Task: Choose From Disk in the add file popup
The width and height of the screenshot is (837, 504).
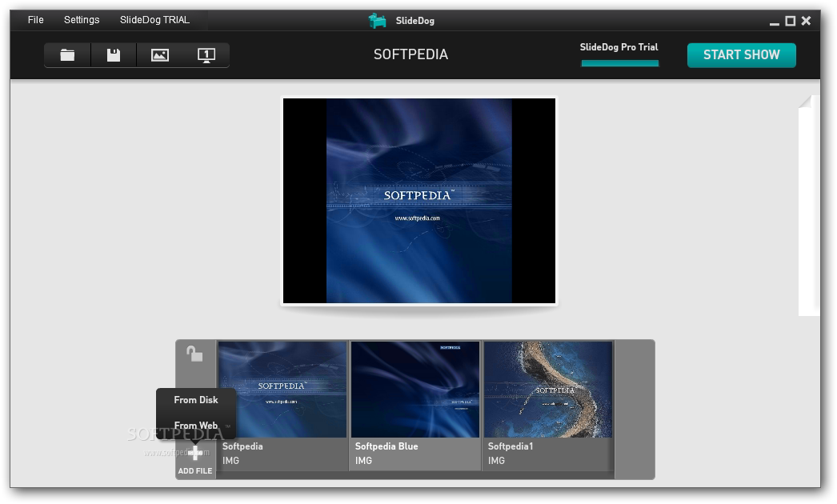Action: coord(196,400)
